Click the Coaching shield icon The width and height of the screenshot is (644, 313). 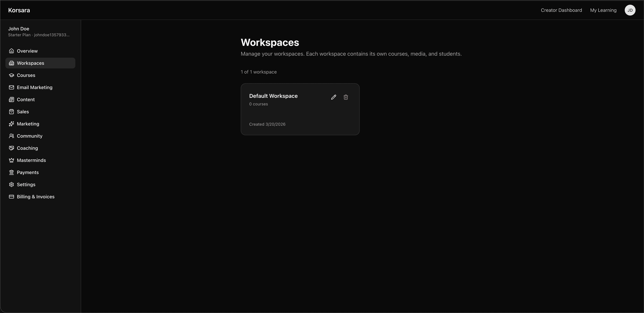pos(11,148)
